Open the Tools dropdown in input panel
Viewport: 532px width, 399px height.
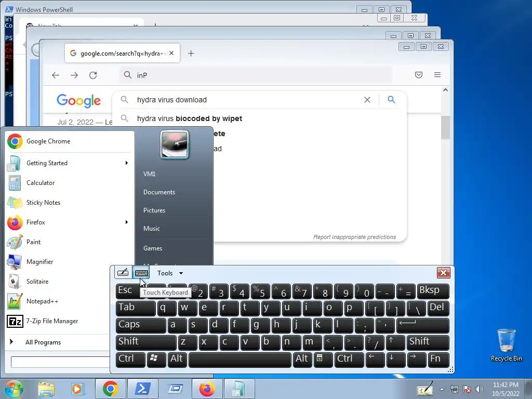pyautogui.click(x=170, y=273)
